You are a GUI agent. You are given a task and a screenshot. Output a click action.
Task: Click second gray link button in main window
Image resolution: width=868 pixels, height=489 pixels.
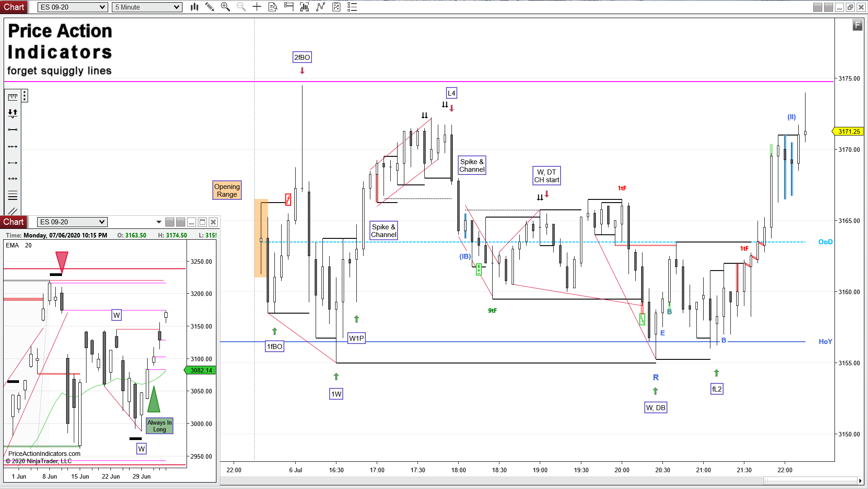tap(828, 7)
